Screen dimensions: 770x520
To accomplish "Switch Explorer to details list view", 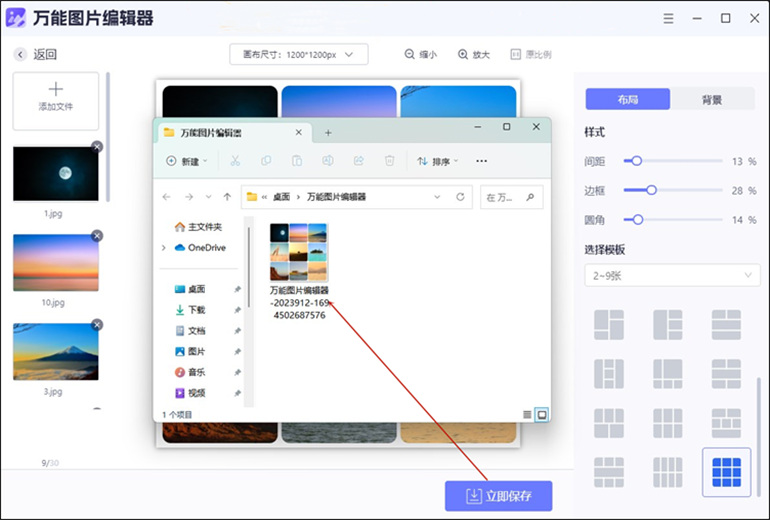I will 527,415.
